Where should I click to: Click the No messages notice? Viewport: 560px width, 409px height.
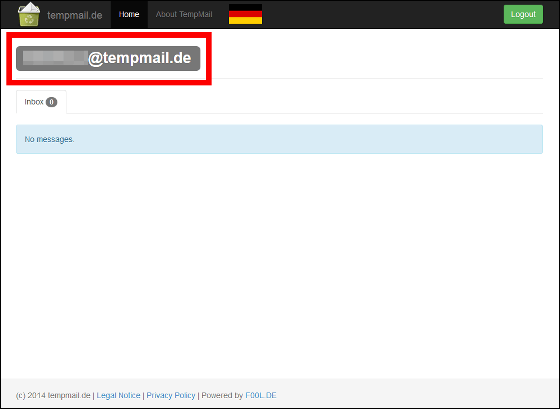point(279,139)
